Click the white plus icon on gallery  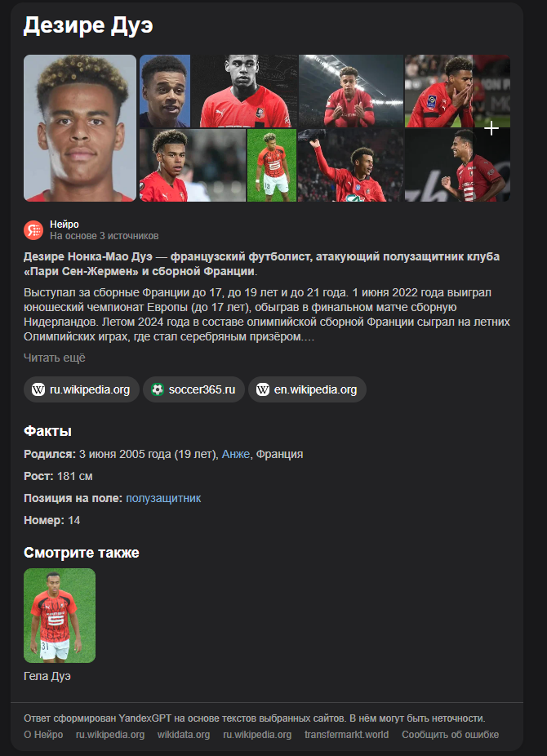tap(491, 128)
